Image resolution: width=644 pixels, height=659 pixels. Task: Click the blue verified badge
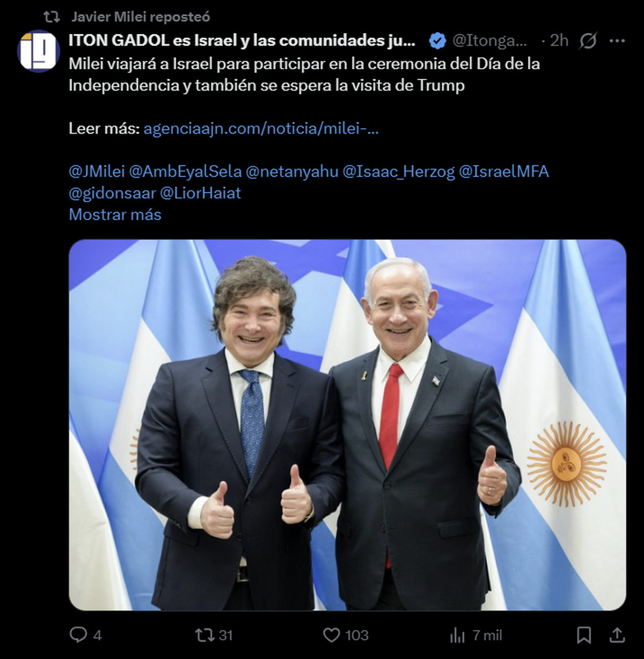pos(438,41)
